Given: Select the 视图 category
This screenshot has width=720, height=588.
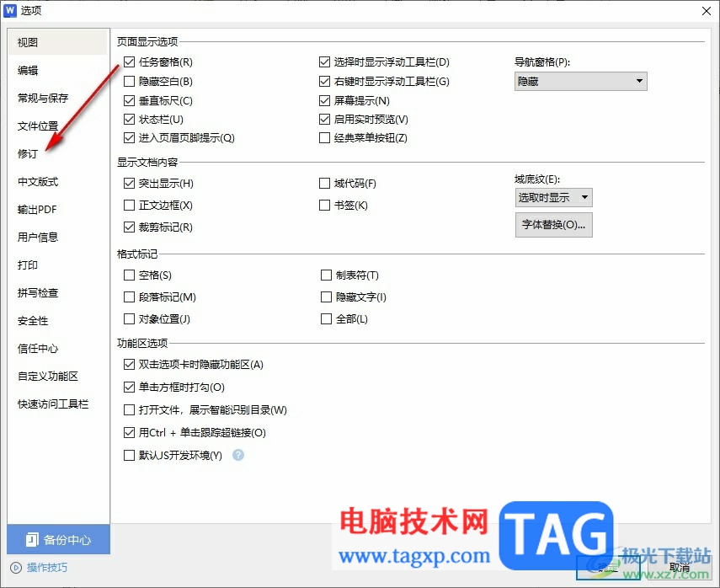Looking at the screenshot, I should click(58, 42).
